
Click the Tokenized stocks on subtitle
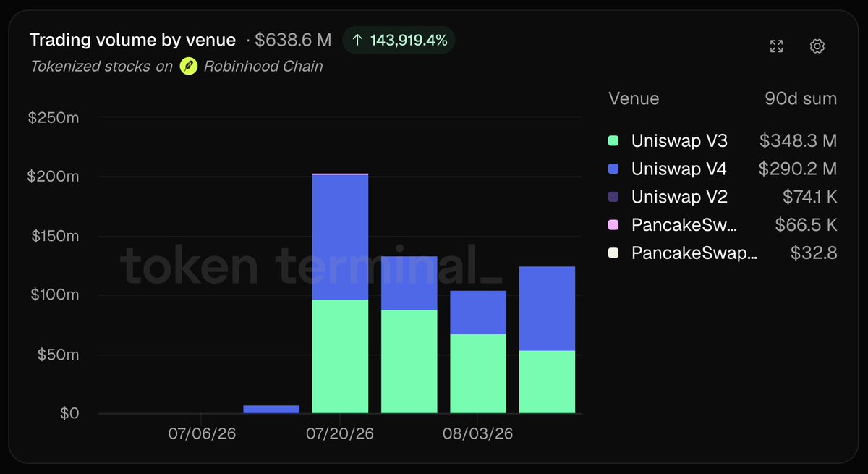pos(101,67)
